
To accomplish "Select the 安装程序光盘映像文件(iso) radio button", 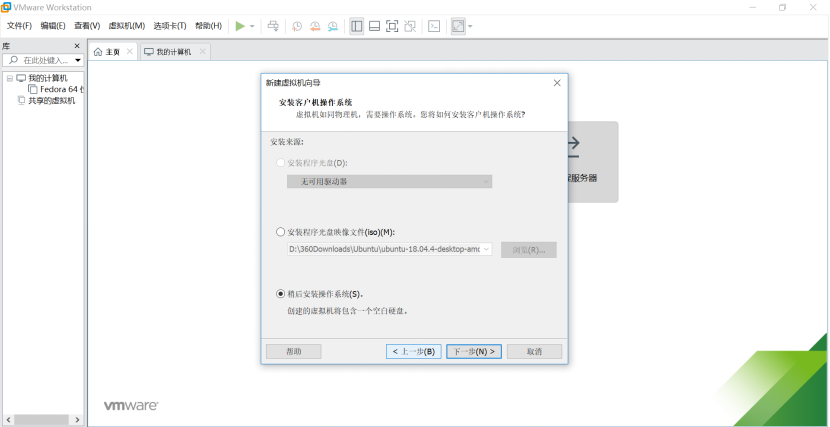I will point(281,232).
